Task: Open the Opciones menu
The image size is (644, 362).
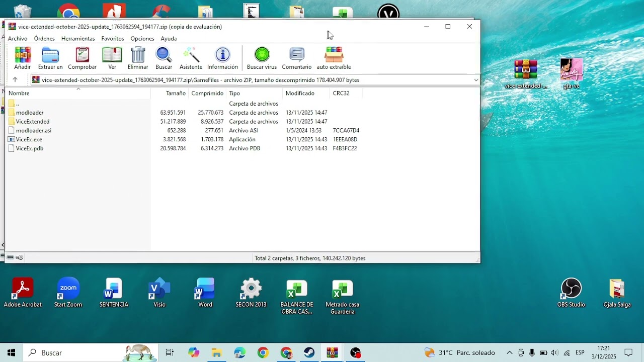Action: tap(142, 38)
